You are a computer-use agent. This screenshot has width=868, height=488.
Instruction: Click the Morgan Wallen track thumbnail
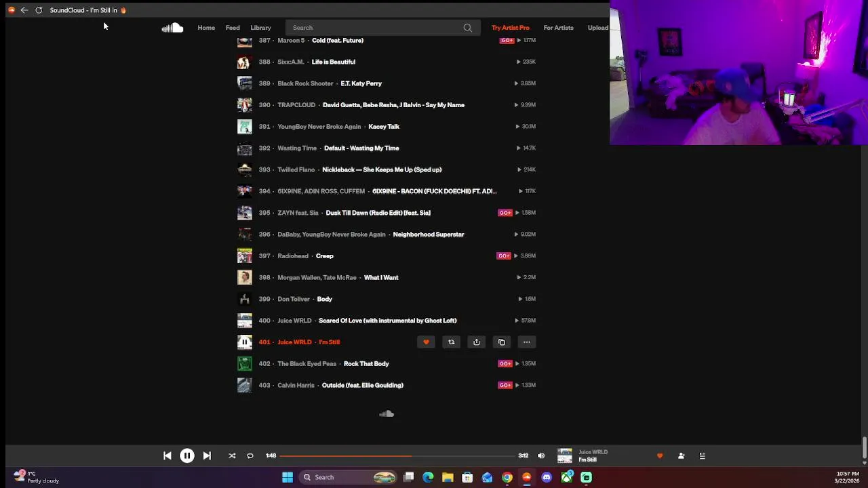[x=245, y=278]
